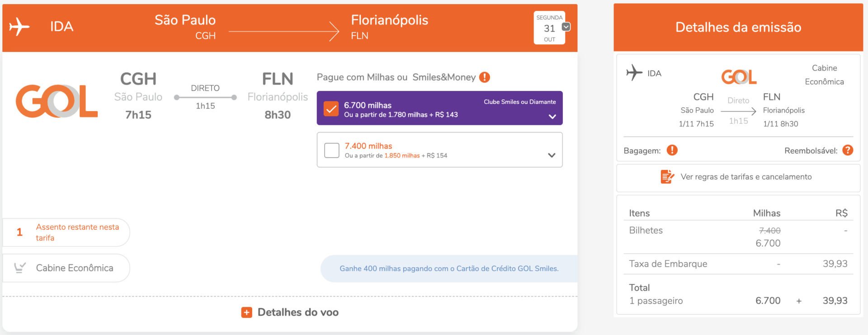The image size is (868, 335).
Task: Click the Detalhes da emissão header
Action: click(x=738, y=28)
